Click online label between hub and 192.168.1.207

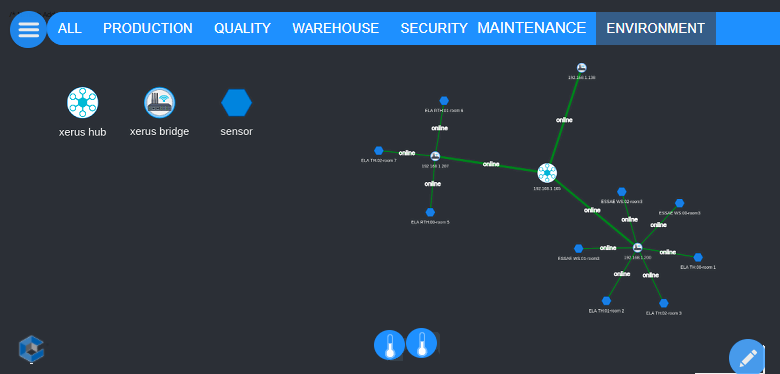point(491,164)
